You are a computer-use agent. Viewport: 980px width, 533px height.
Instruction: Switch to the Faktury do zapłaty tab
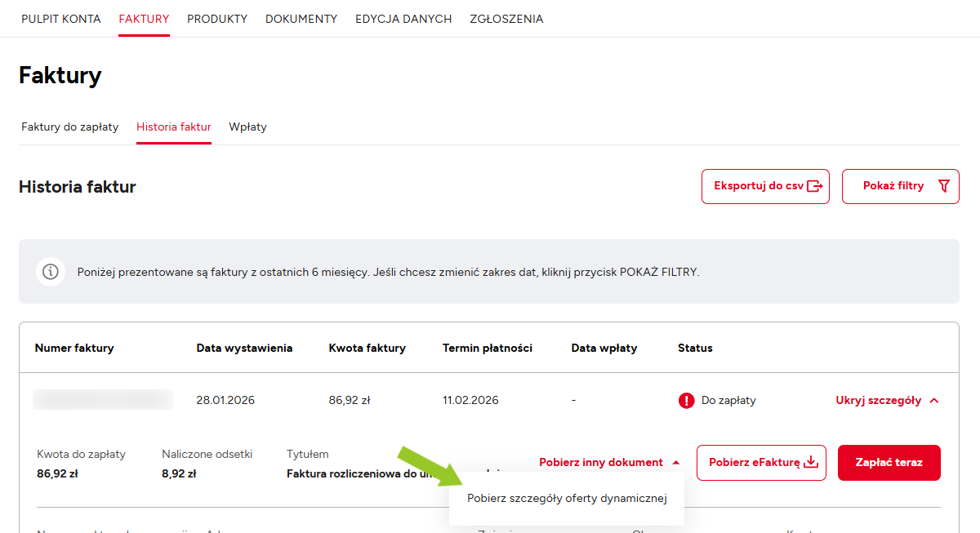(70, 127)
